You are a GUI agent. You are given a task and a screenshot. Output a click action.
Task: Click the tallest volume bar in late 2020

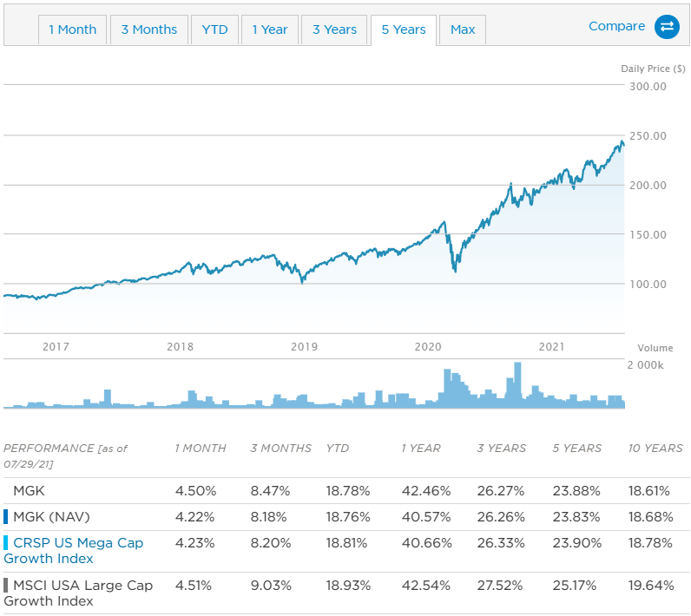coord(517,385)
